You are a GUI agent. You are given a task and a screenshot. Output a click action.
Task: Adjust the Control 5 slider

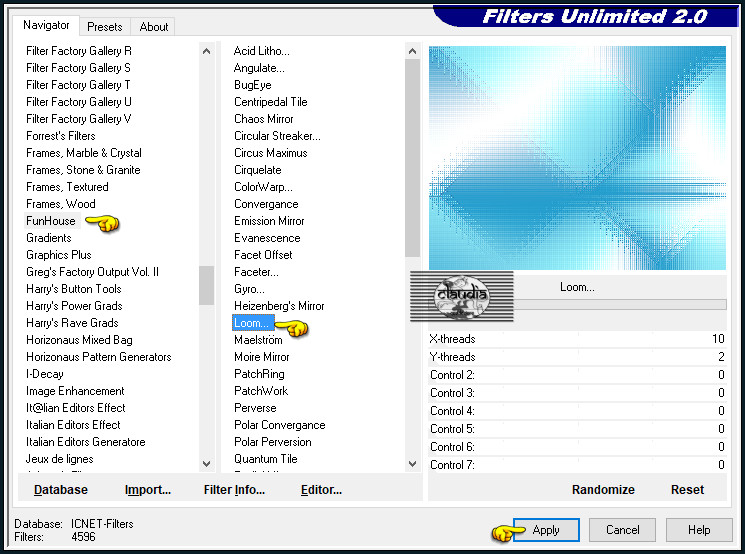[577, 429]
